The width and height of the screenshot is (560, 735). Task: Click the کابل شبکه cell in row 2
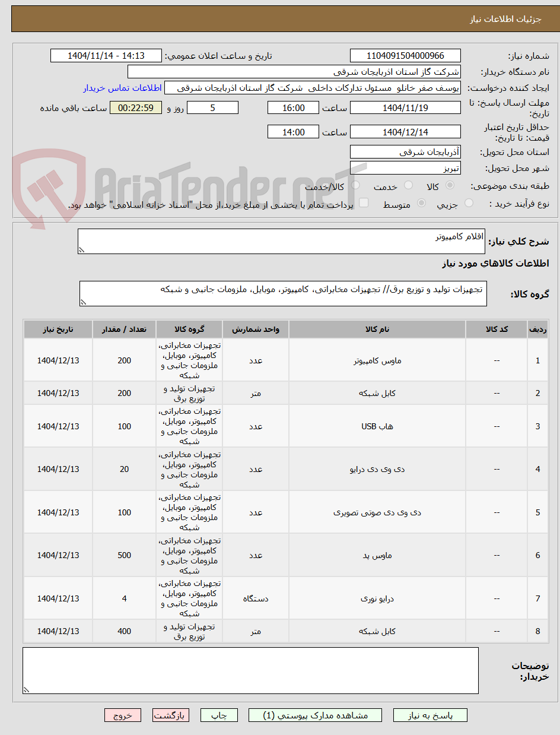(377, 393)
